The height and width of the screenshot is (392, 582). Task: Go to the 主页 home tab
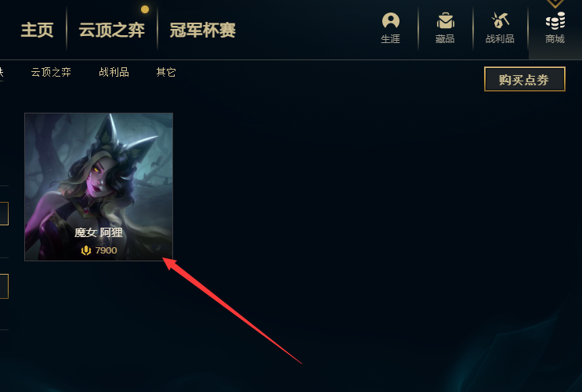(37, 30)
